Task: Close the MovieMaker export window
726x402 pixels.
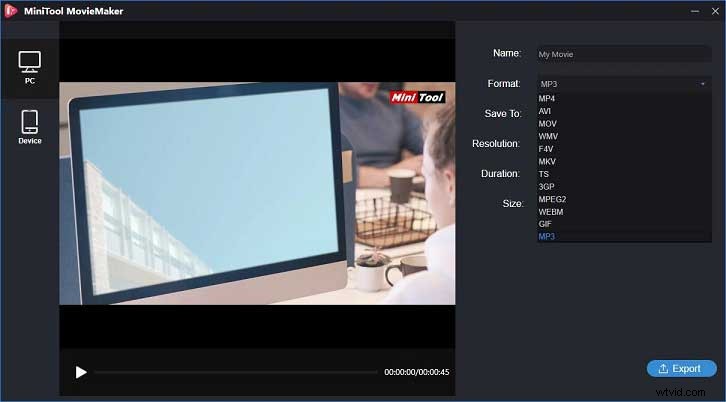Action: tap(715, 11)
